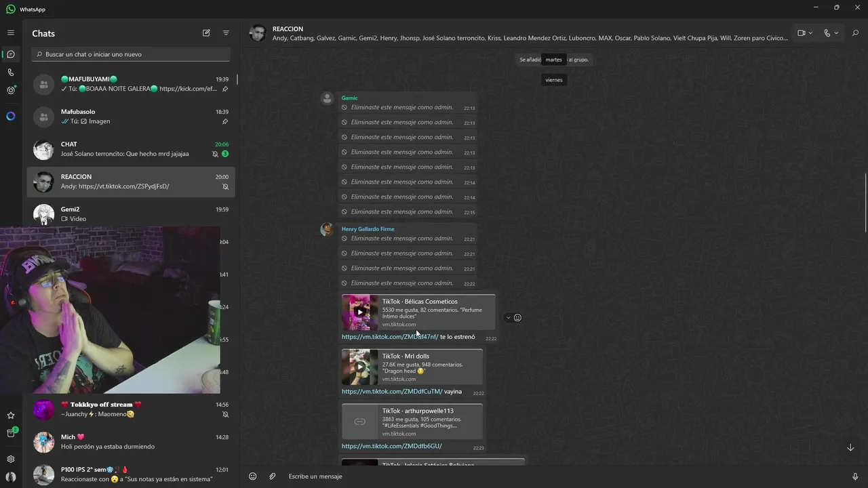Screen dimensions: 868x488
Task: Open the Status updates tab
Action: click(x=10, y=90)
